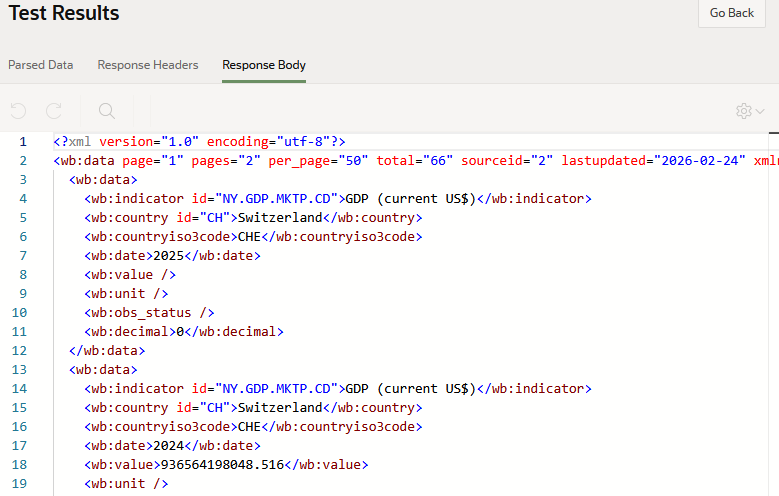Click the first "NY.GDP.MKTP.CD" indicator id
This screenshot has height=496, width=779.
click(285, 199)
